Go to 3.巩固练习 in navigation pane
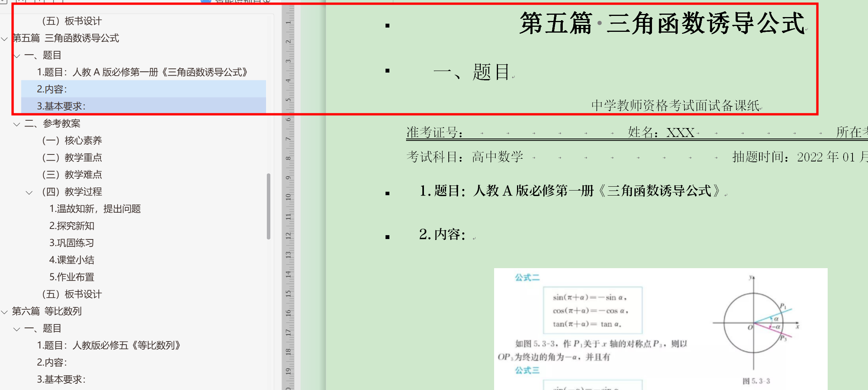 pos(72,243)
